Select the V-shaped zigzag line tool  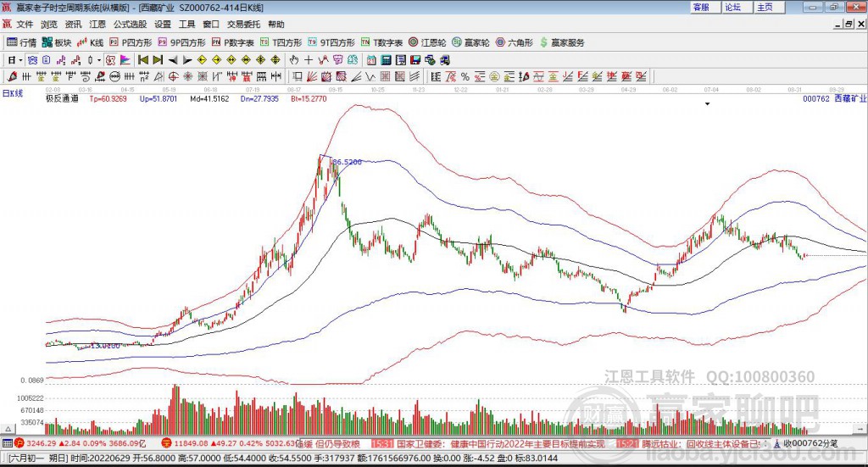coord(370,76)
